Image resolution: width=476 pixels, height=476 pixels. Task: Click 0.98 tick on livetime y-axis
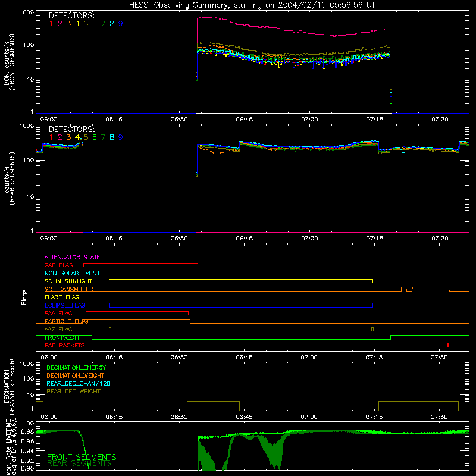[x=28, y=431]
